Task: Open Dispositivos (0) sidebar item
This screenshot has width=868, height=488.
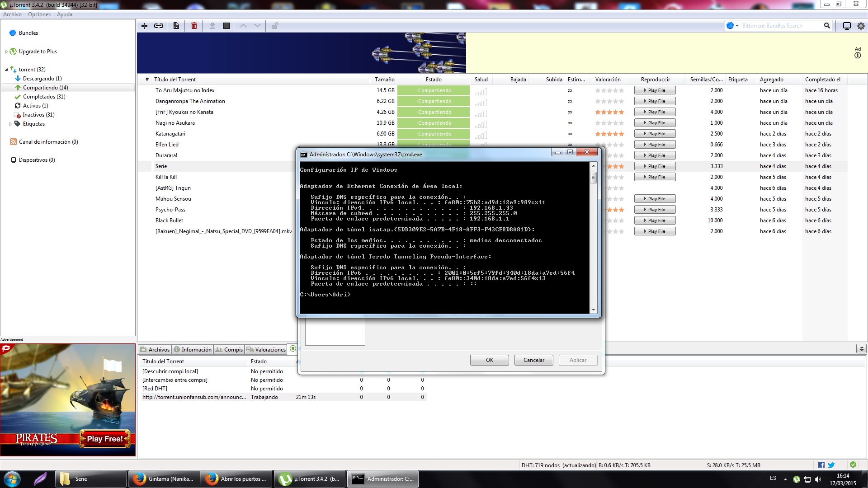Action: tap(37, 160)
